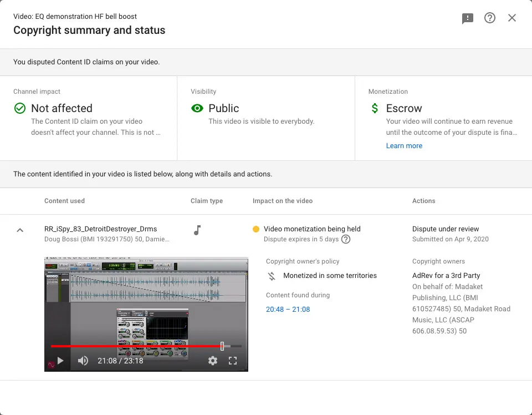Image resolution: width=532 pixels, height=415 pixels.
Task: Click the Visibility label
Action: click(203, 92)
